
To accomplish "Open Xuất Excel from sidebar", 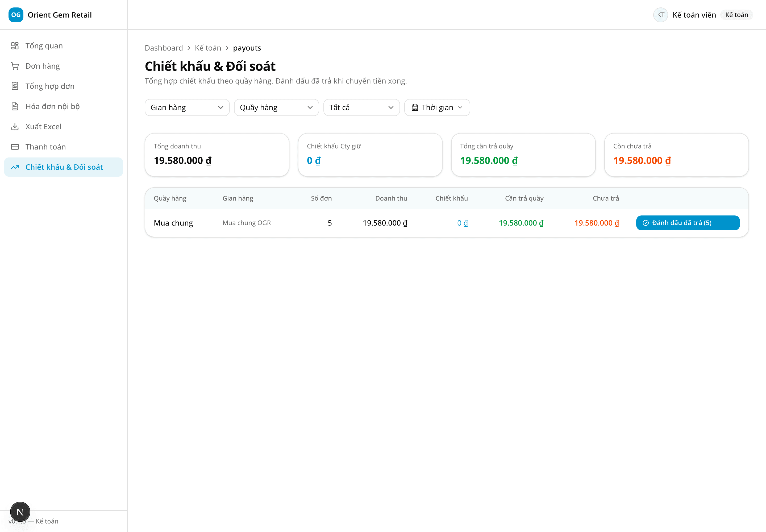I will (63, 127).
